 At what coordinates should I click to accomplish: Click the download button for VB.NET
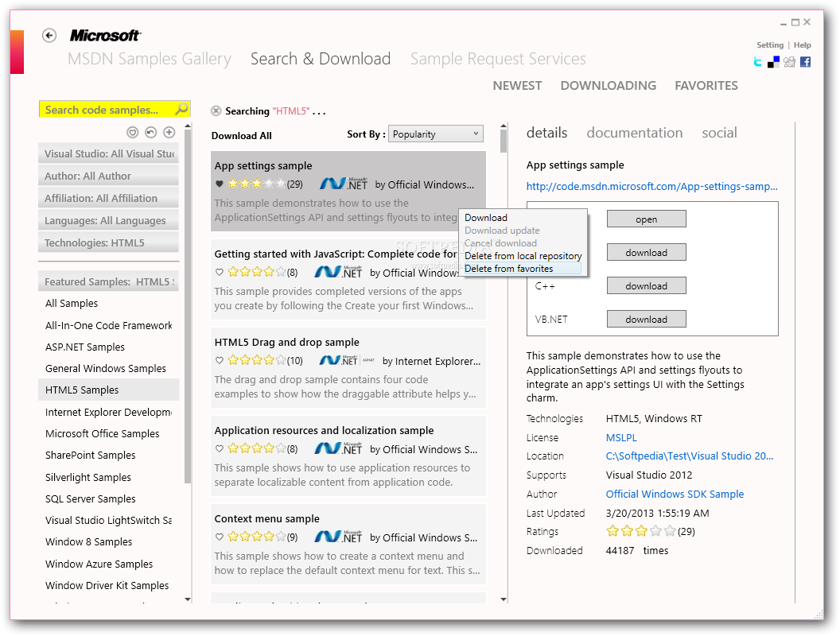tap(646, 319)
